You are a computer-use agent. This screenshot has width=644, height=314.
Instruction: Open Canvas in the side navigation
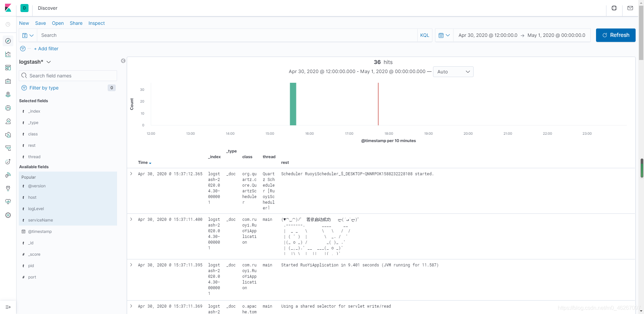8,81
